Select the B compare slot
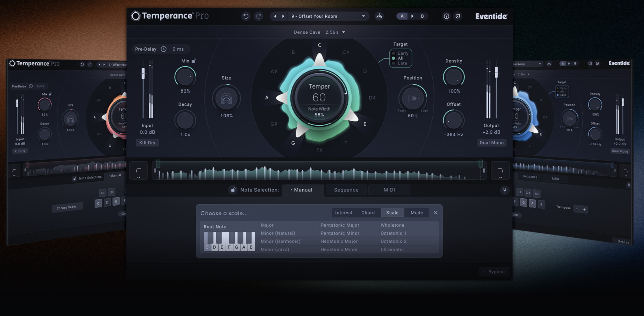This screenshot has height=316, width=644. pyautogui.click(x=422, y=16)
